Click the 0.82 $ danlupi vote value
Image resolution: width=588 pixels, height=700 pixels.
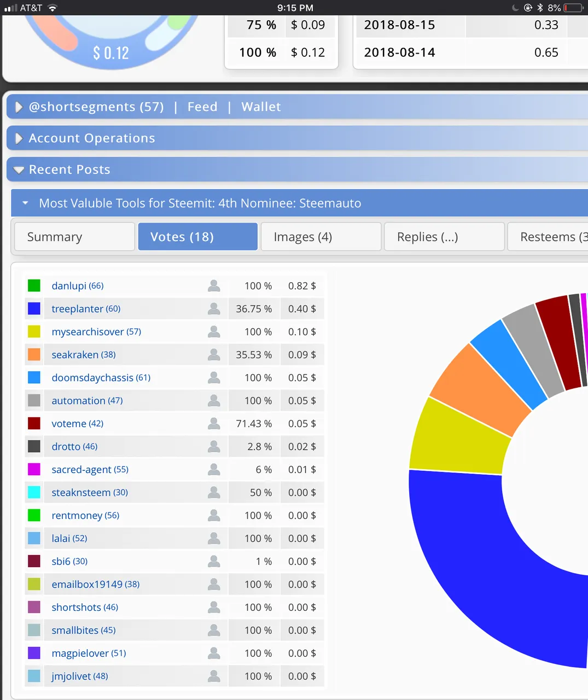point(302,285)
